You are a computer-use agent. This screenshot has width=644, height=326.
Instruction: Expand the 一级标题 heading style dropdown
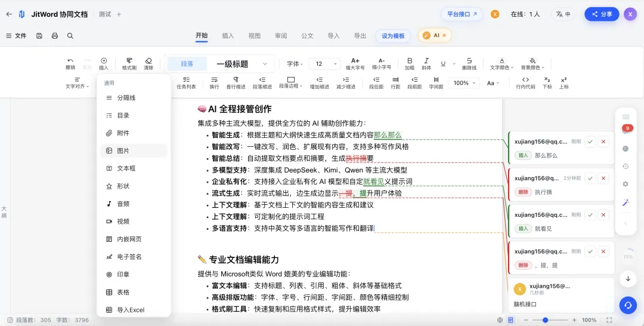coord(265,64)
